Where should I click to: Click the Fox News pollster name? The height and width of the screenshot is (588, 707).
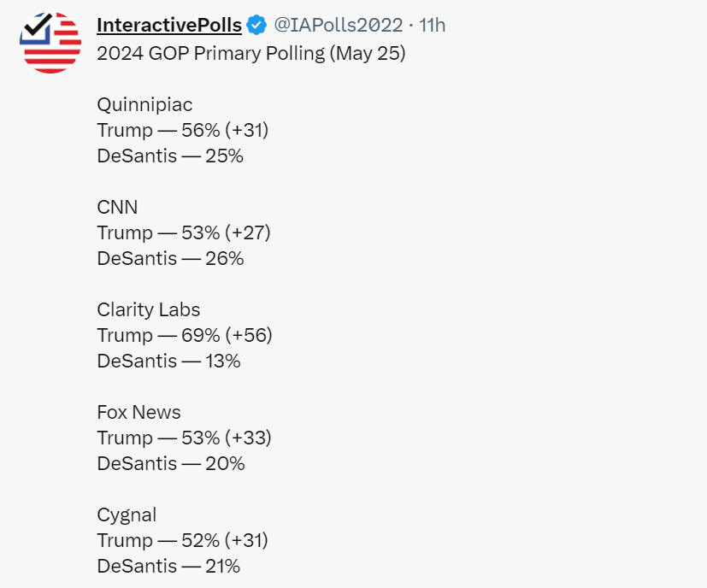tap(138, 412)
